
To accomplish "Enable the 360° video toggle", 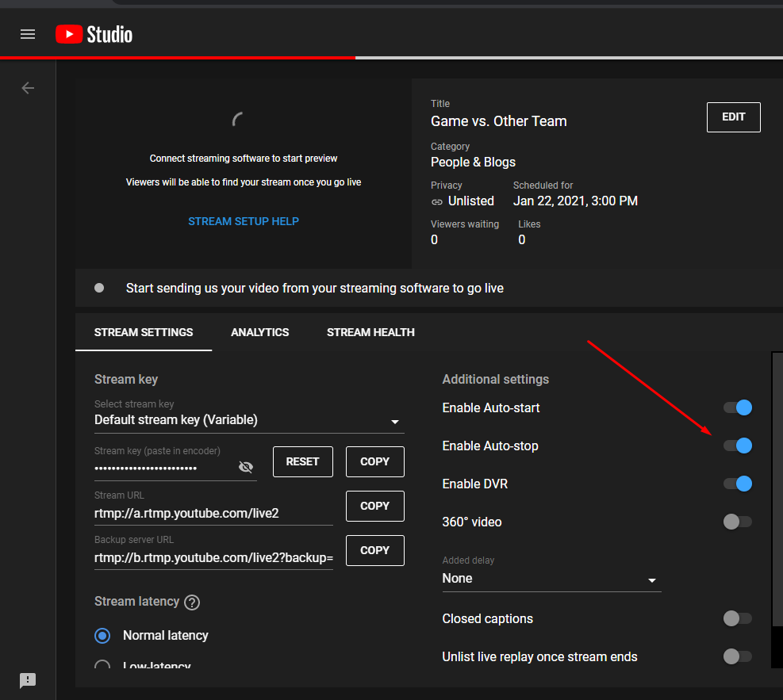I will click(737, 522).
